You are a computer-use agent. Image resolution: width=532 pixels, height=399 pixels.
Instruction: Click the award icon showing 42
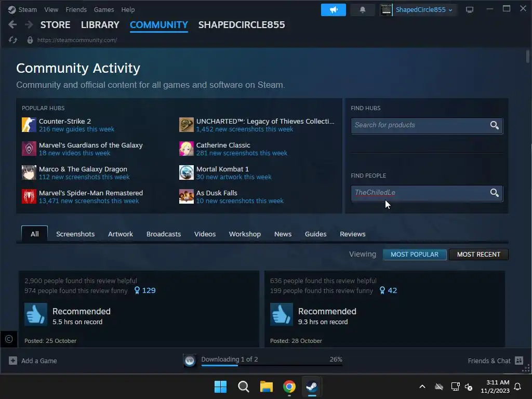coord(382,290)
